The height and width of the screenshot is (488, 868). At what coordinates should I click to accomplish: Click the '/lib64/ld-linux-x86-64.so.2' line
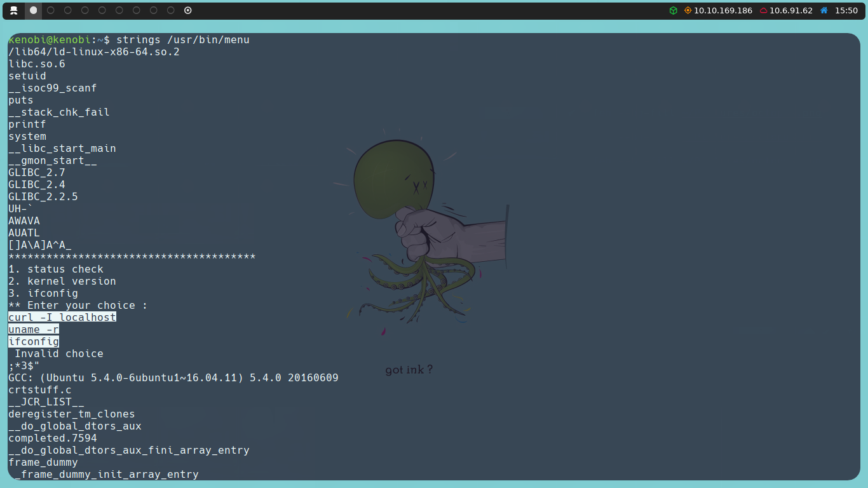point(94,52)
